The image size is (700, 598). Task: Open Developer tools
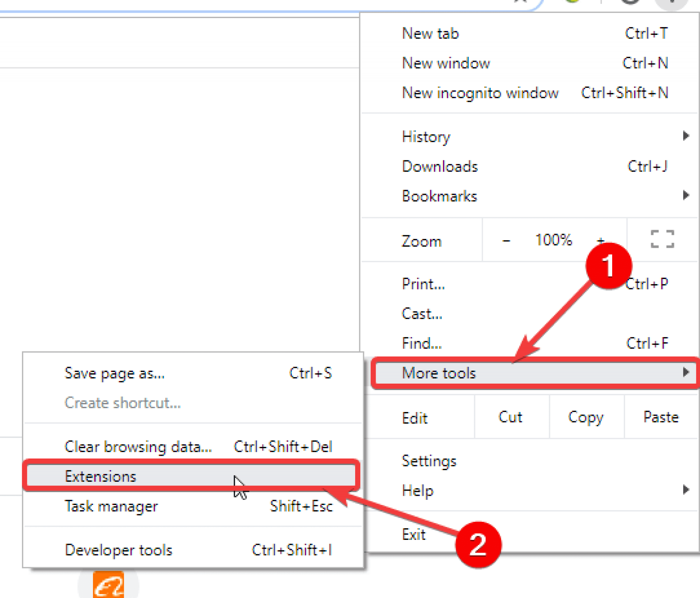119,550
